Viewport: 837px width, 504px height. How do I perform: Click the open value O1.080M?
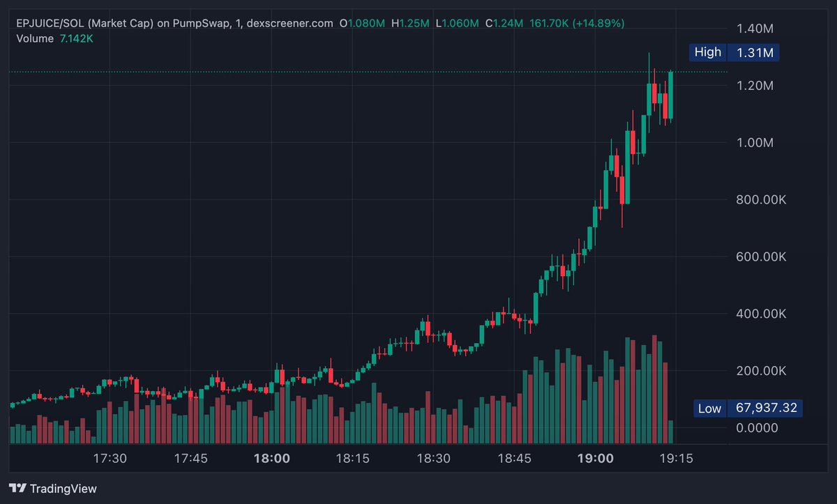[362, 24]
